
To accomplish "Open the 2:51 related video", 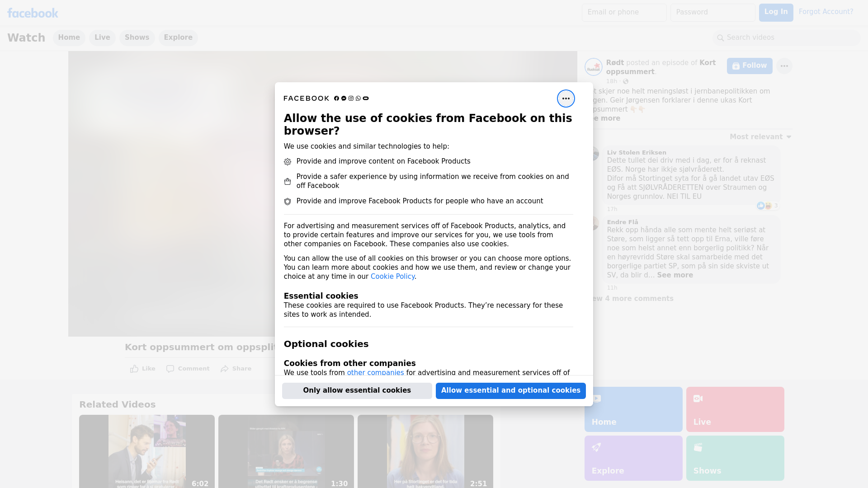I will 425,451.
